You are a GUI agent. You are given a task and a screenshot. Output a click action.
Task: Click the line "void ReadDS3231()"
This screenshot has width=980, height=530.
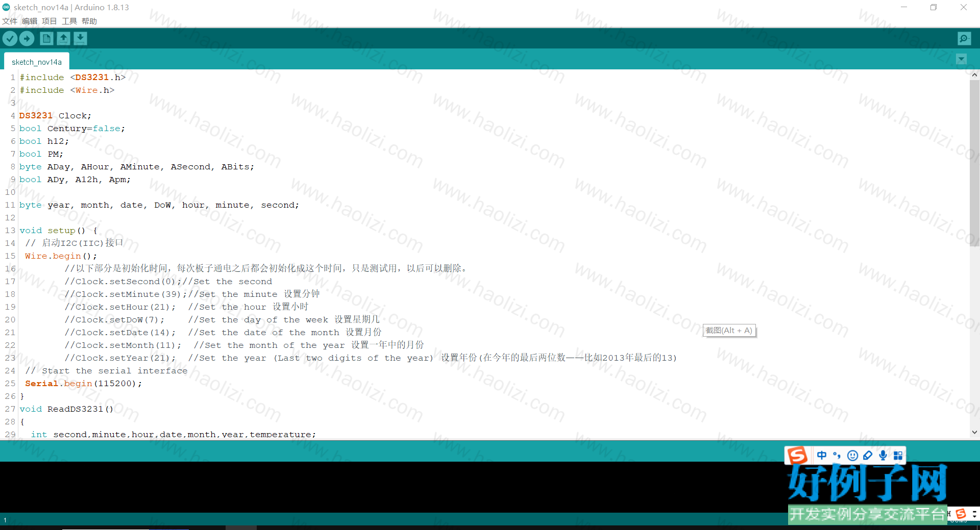66,409
